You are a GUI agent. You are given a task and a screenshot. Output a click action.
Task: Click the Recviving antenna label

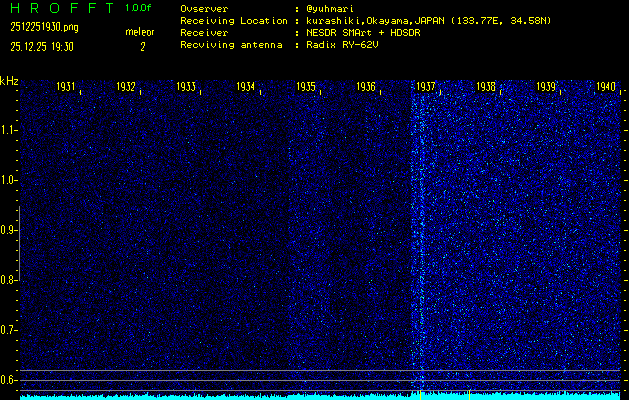(x=231, y=45)
